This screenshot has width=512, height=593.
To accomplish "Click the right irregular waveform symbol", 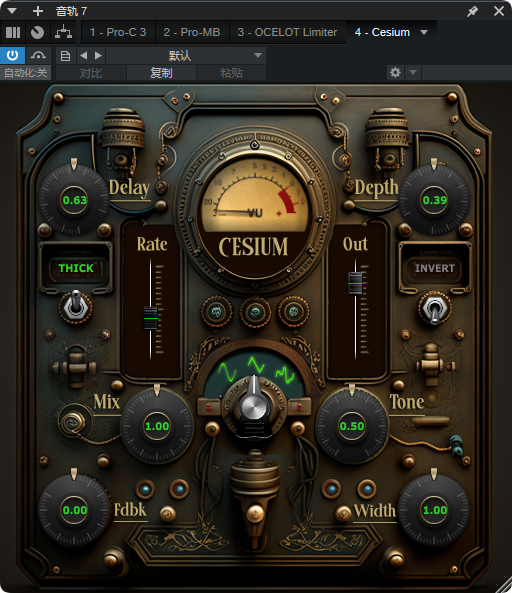I will (285, 374).
